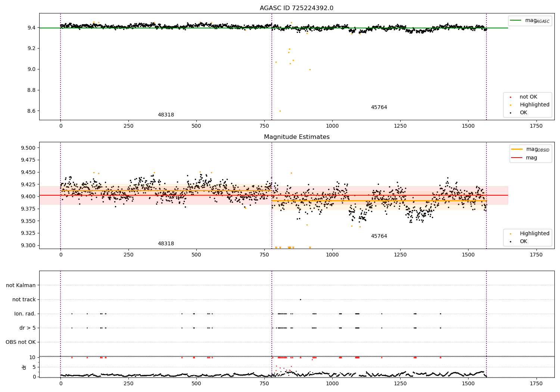Click the 500 x-axis tick under Magnitude Estimates plot
The height and width of the screenshot is (392, 560).
pos(196,255)
